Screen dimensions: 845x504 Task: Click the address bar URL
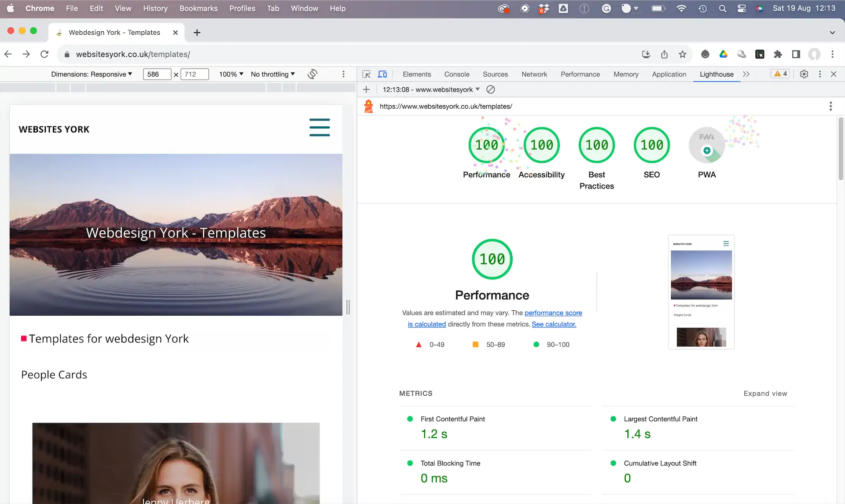coord(133,54)
